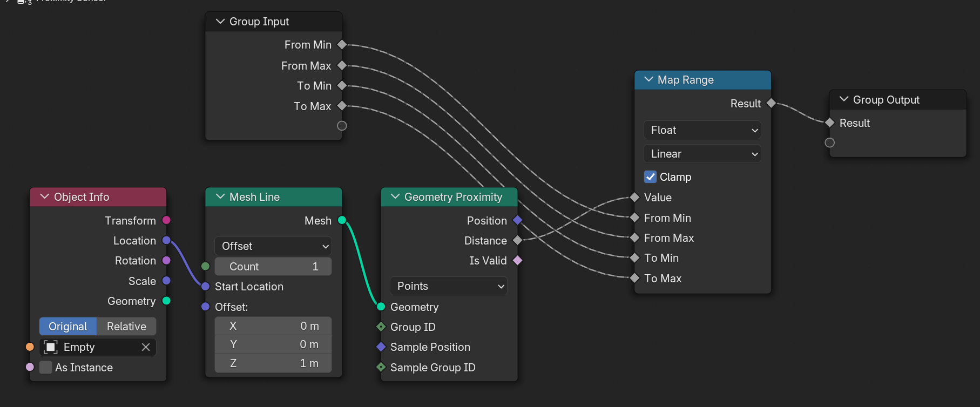Click the Offset Y value field
This screenshot has height=407, width=980.
[273, 344]
